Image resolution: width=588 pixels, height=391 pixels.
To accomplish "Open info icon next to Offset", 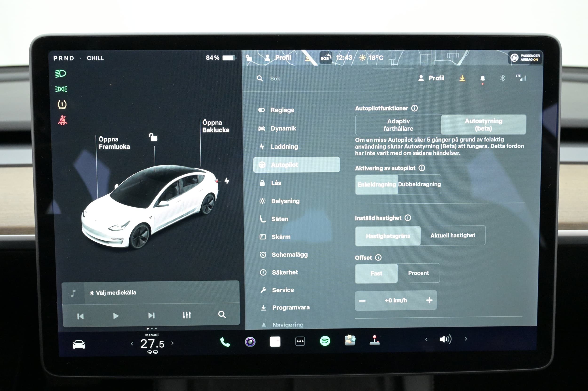I will [378, 257].
